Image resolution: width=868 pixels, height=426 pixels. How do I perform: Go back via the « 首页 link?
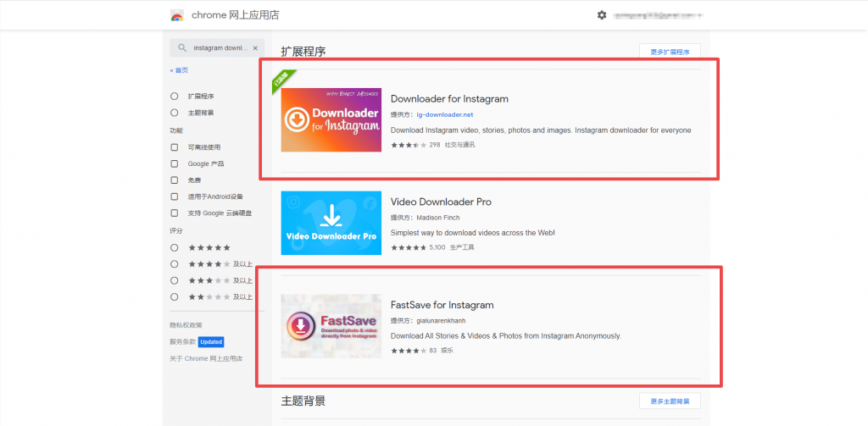point(179,70)
